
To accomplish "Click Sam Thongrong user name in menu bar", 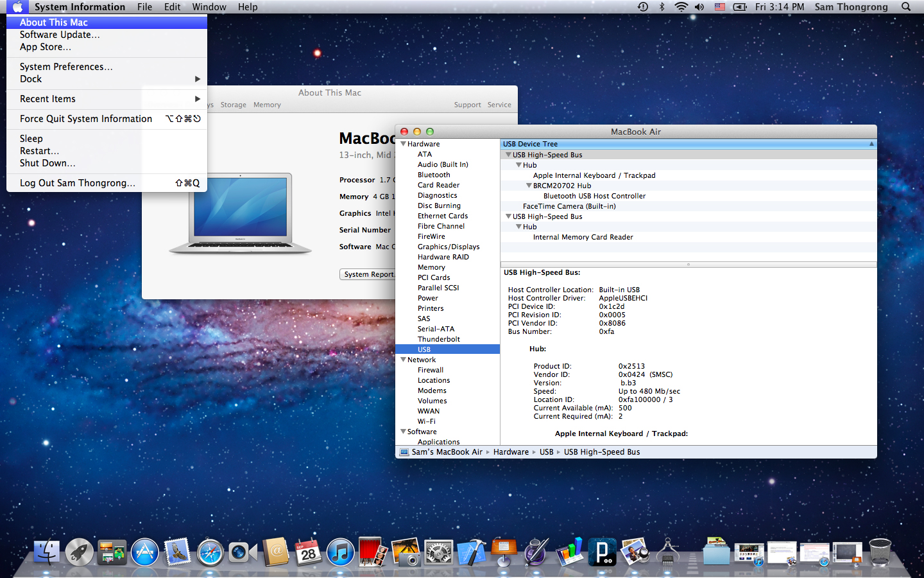I will pos(851,6).
